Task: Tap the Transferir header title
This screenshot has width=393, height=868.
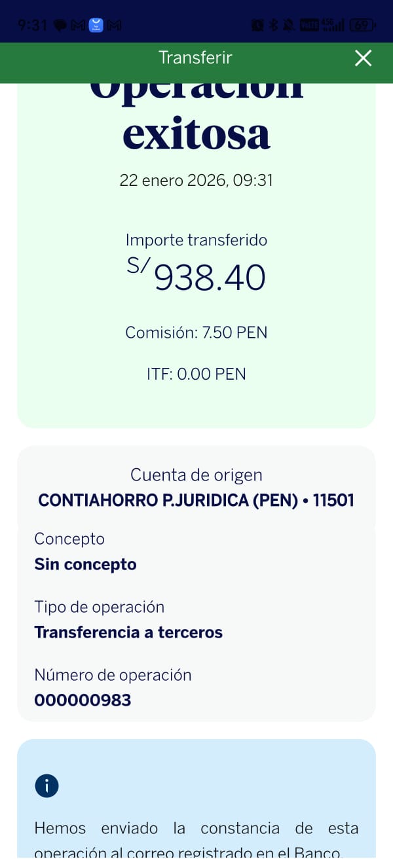Action: pyautogui.click(x=195, y=58)
